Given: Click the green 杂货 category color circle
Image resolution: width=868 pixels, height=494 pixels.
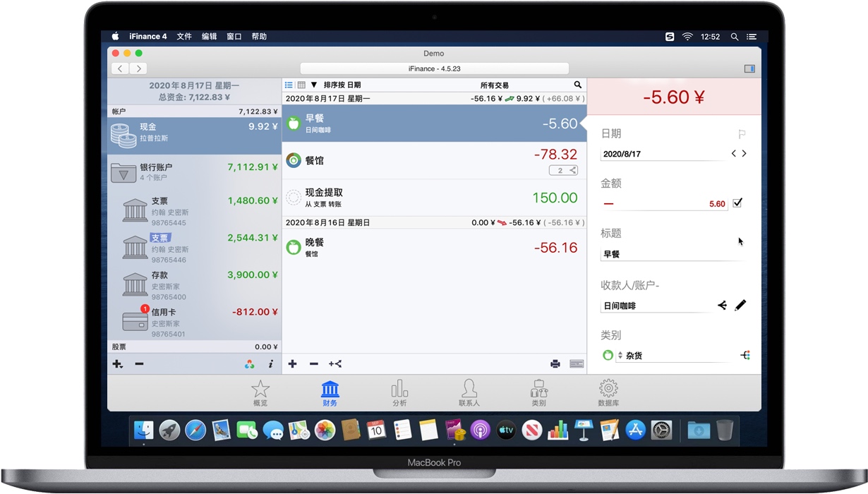Looking at the screenshot, I should [608, 355].
